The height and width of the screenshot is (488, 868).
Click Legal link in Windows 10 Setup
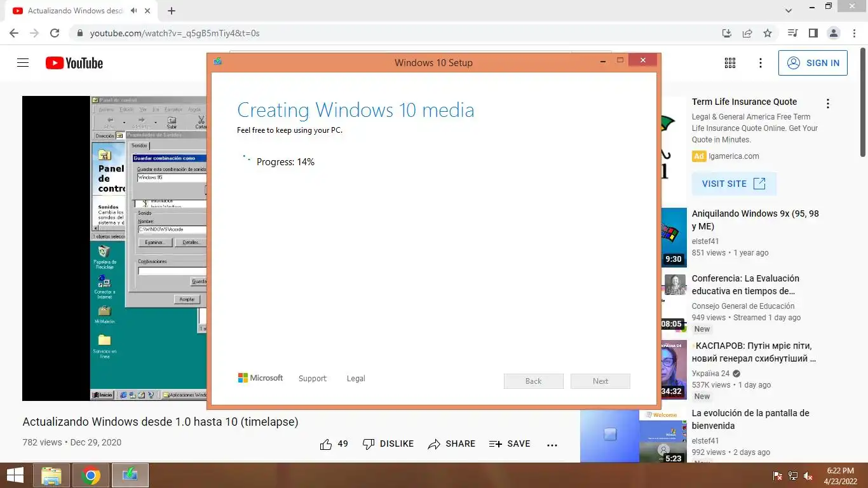coord(356,378)
